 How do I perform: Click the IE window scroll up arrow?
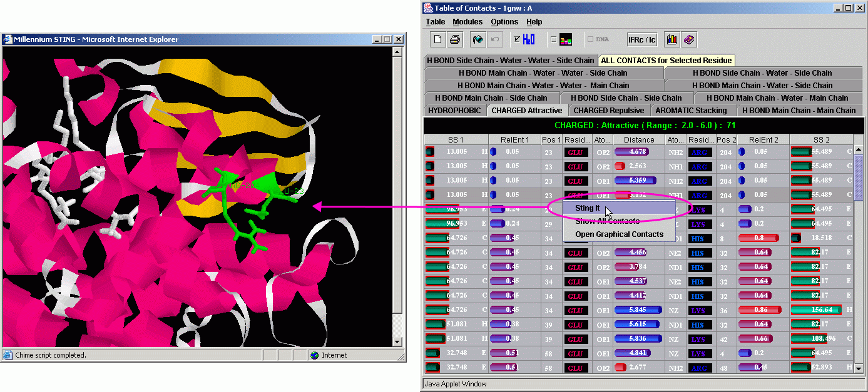397,53
